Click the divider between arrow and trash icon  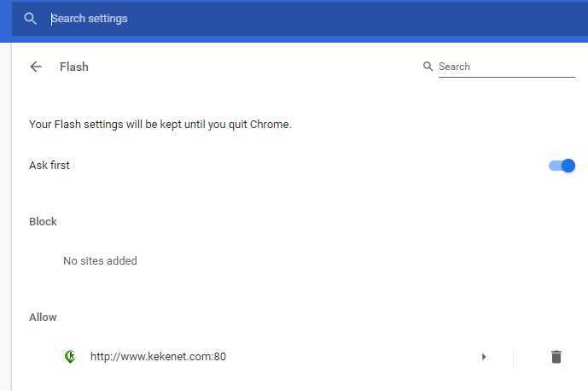coord(514,357)
